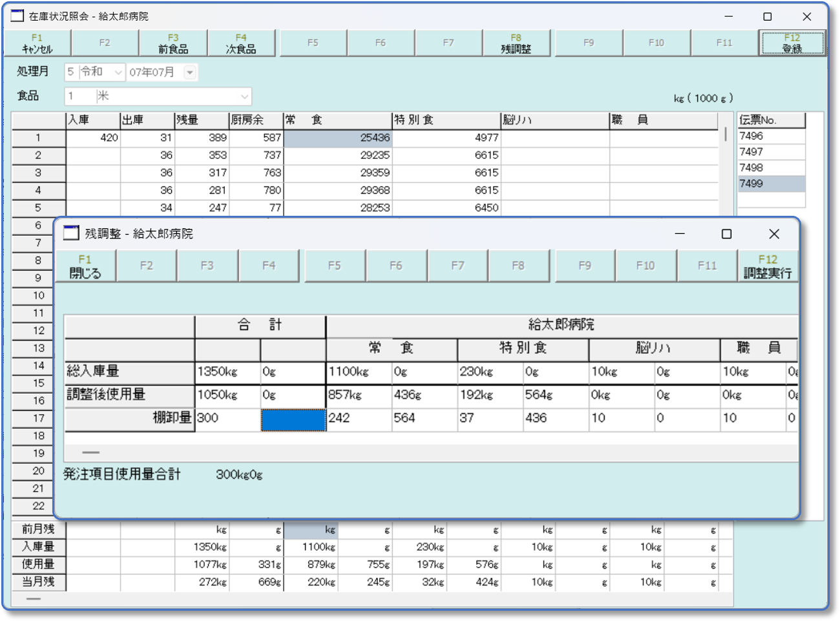
Task: Open F8 残調整 function
Action: click(516, 43)
